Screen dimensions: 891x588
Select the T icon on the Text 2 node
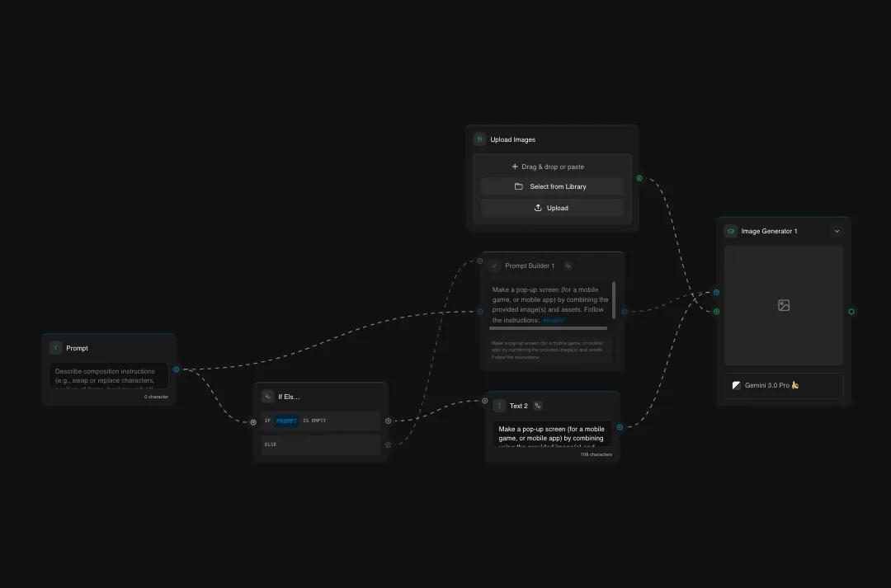[x=499, y=405]
